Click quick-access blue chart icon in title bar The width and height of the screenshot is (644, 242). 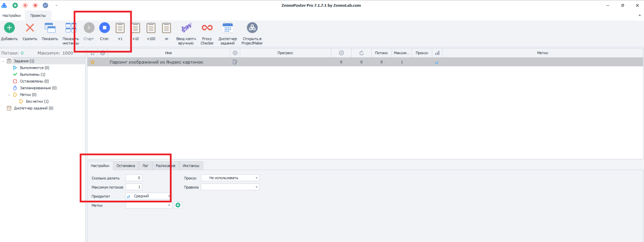tap(45, 5)
